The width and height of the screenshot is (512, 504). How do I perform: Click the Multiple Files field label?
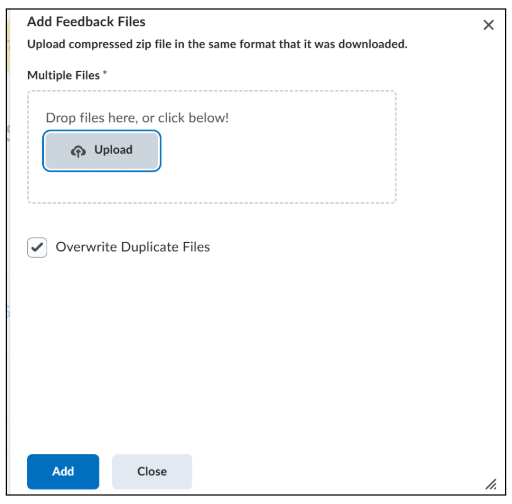63,75
